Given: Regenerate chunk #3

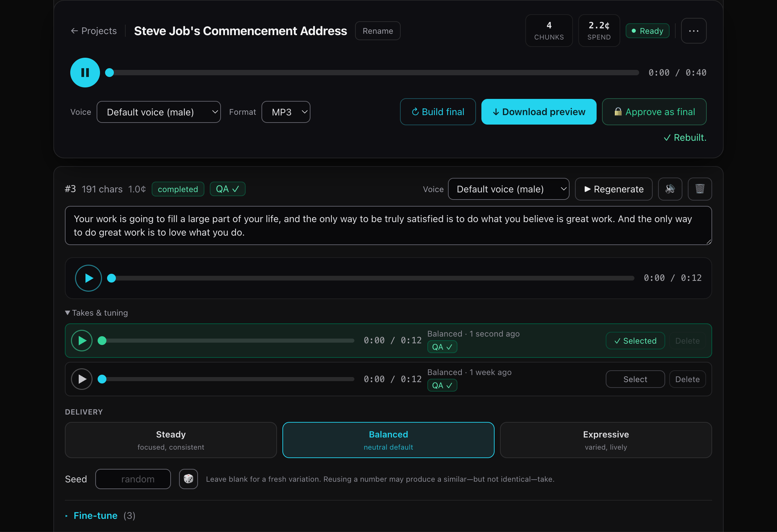Looking at the screenshot, I should (x=614, y=189).
